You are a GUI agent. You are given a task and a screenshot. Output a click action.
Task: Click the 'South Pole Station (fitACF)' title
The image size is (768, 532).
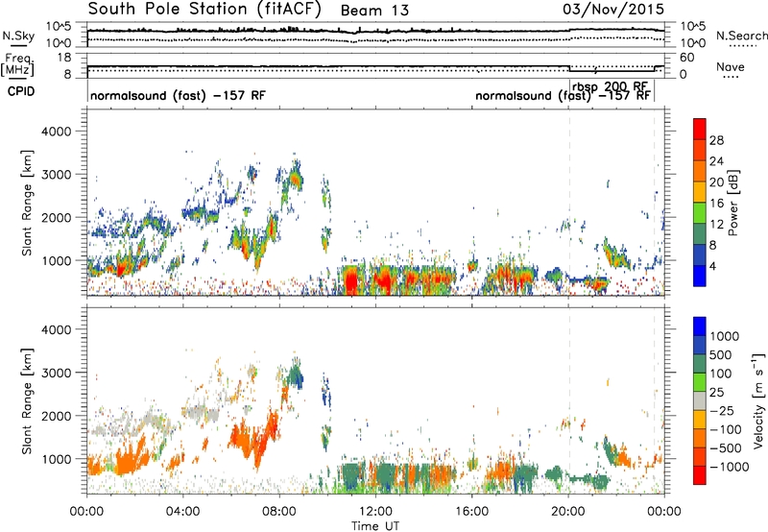pos(204,9)
